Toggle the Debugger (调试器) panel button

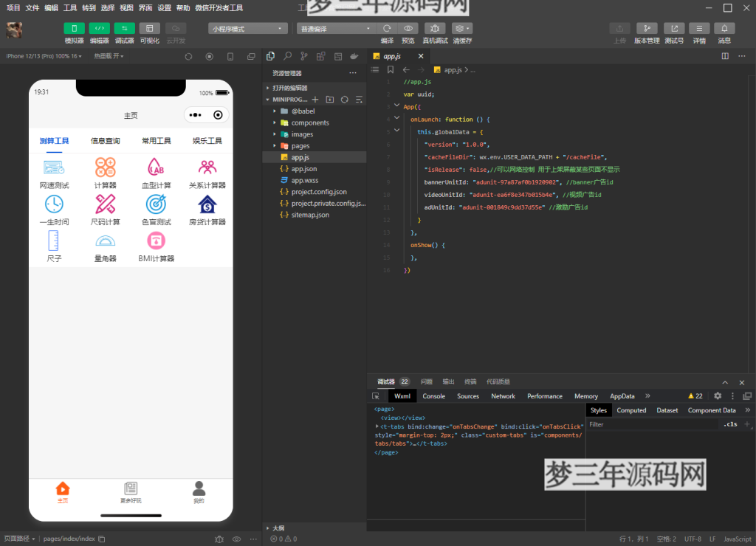coord(124,28)
